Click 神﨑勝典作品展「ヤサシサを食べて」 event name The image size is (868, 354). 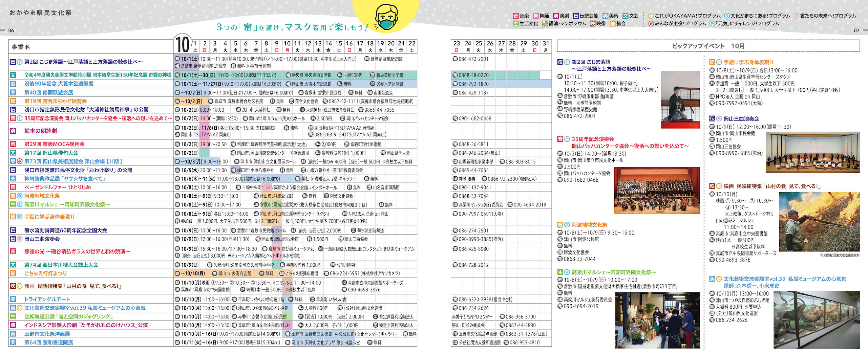(x=65, y=178)
